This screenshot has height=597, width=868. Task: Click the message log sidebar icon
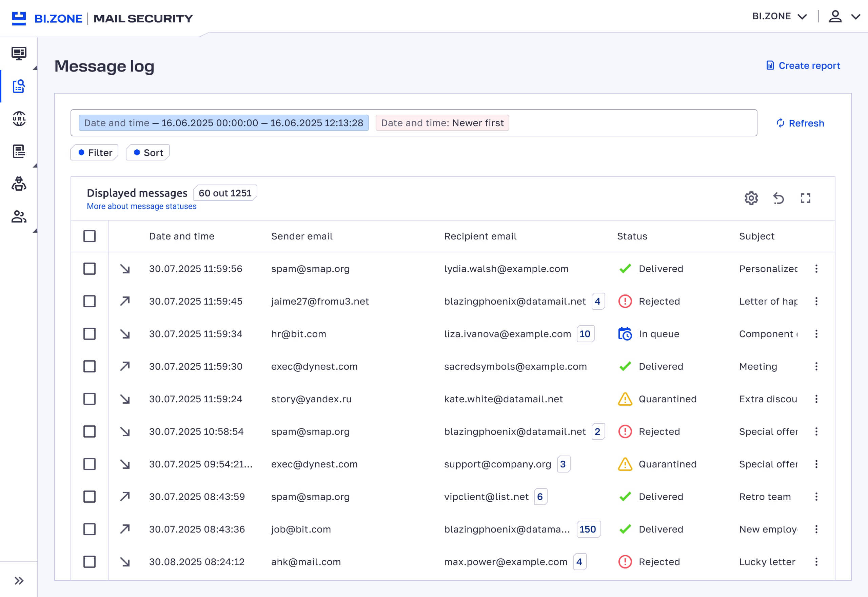(x=19, y=86)
